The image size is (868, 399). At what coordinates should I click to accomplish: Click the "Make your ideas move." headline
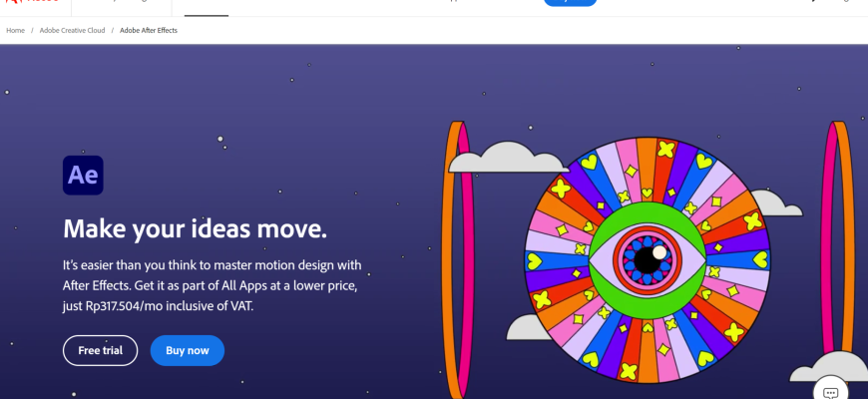195,228
